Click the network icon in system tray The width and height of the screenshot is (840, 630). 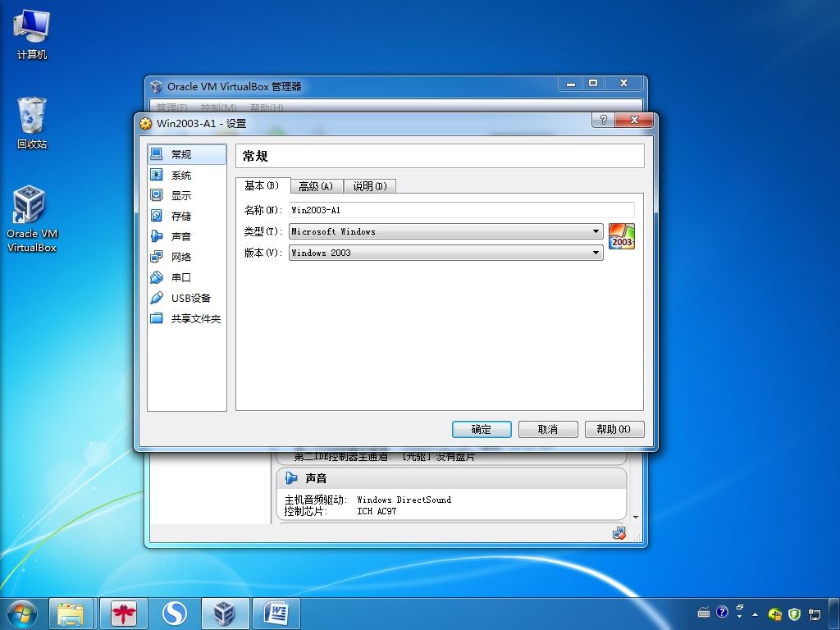pyautogui.click(x=815, y=614)
